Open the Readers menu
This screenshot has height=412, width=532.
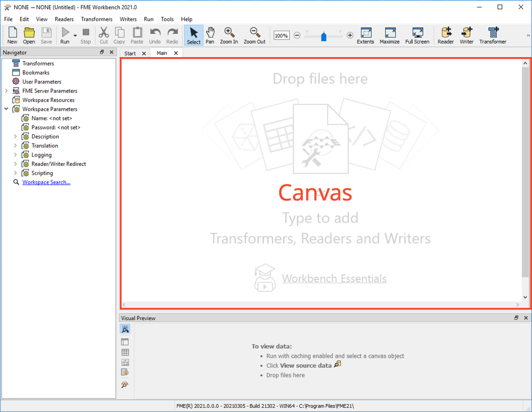(x=64, y=19)
